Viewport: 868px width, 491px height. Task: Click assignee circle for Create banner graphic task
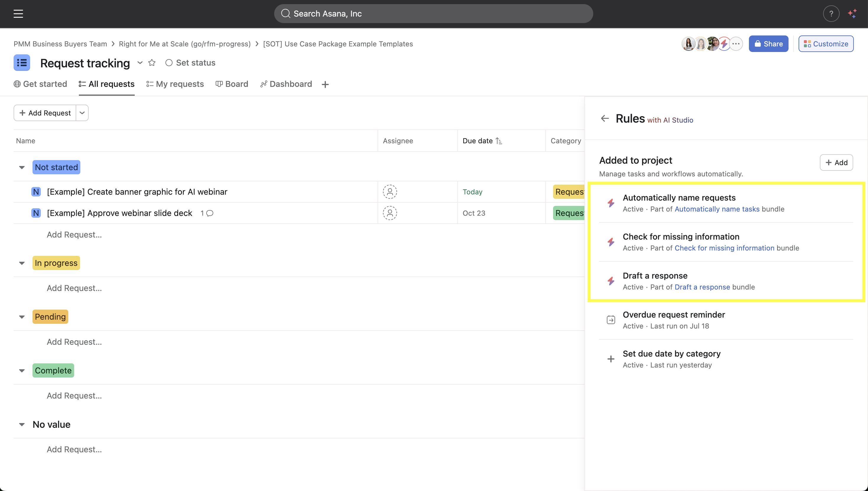390,192
